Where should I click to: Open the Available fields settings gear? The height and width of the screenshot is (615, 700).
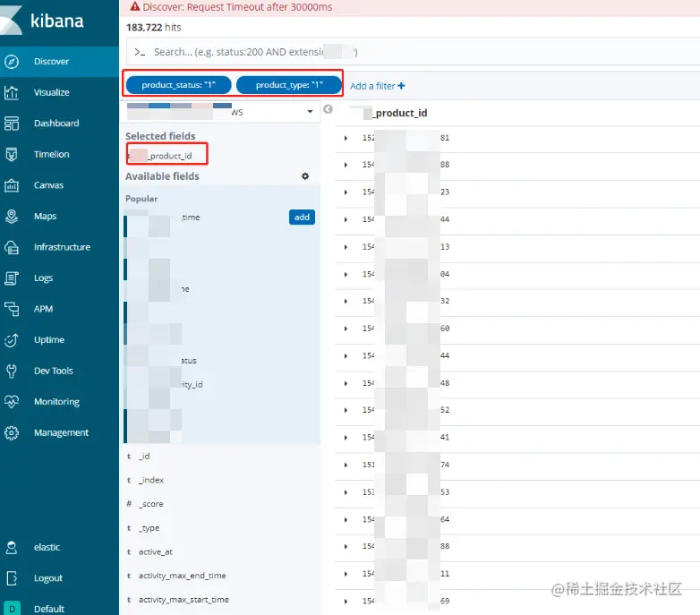coord(305,176)
